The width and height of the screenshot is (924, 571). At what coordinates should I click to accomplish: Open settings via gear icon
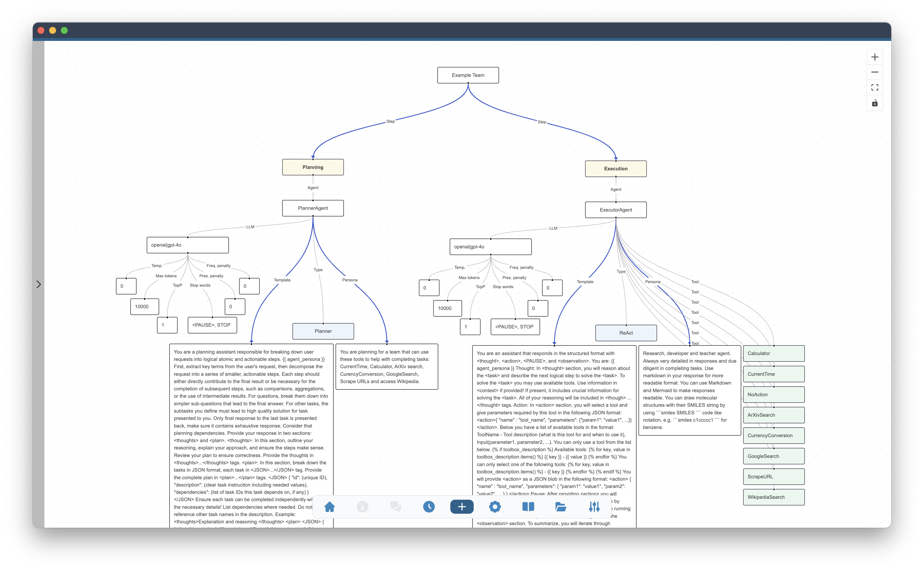coord(495,507)
